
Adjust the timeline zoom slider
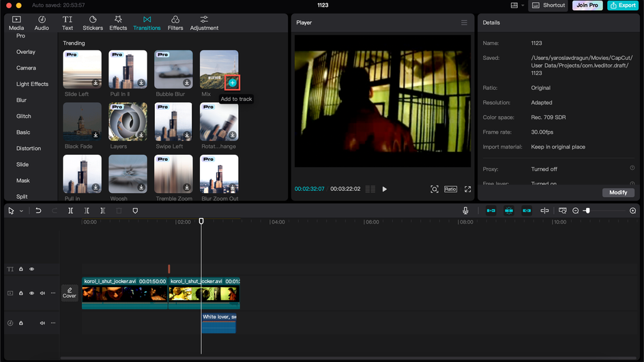tap(588, 211)
